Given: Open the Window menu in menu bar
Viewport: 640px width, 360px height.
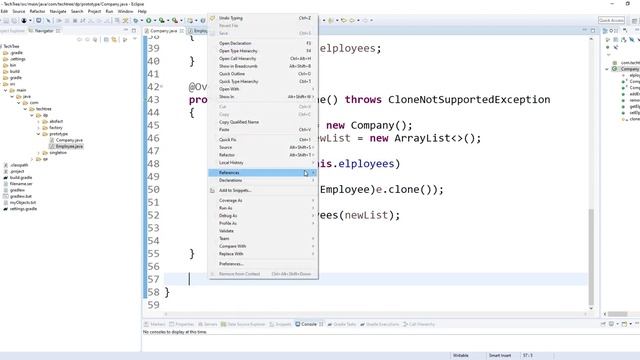Looking at the screenshot, I should point(125,11).
